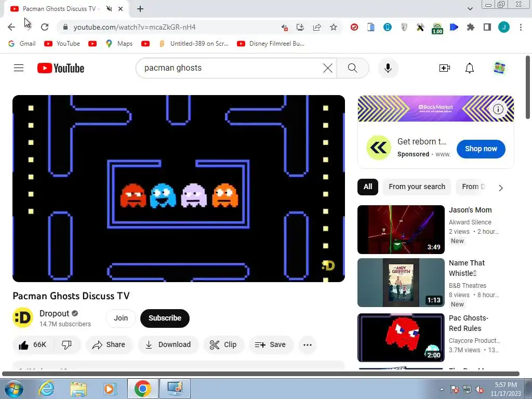Click the Join button
The image size is (532, 399).
pyautogui.click(x=121, y=318)
